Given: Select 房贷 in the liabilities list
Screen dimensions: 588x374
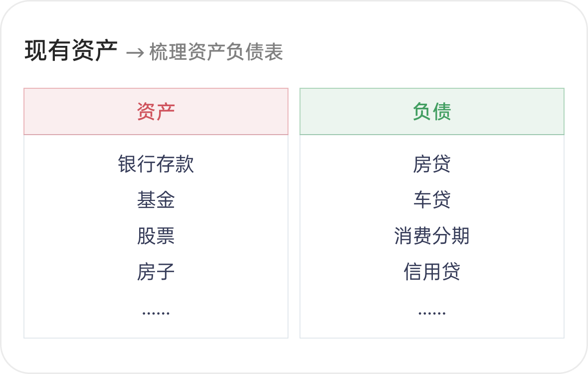Looking at the screenshot, I should point(432,164).
